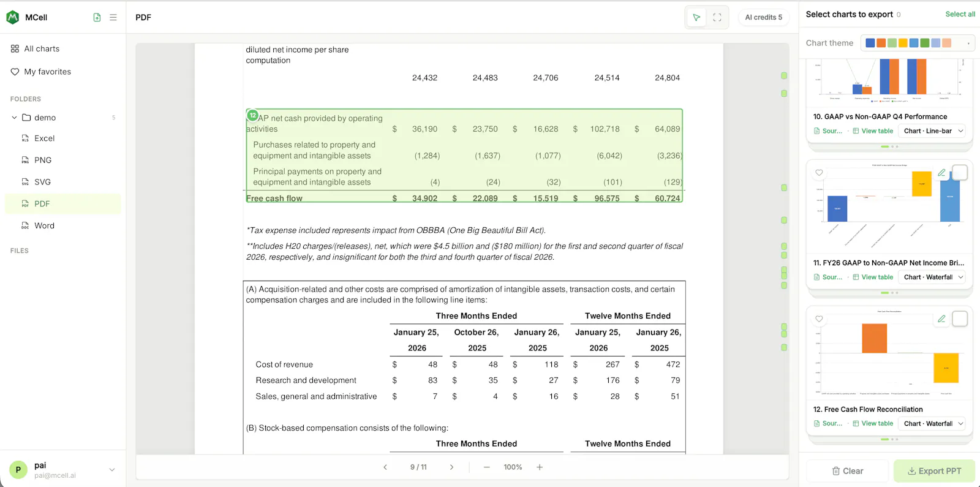
Task: Click the value 60,724 in the table
Action: (x=668, y=198)
